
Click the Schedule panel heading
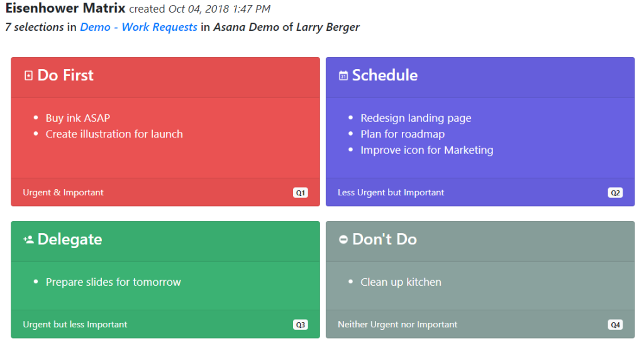(385, 75)
